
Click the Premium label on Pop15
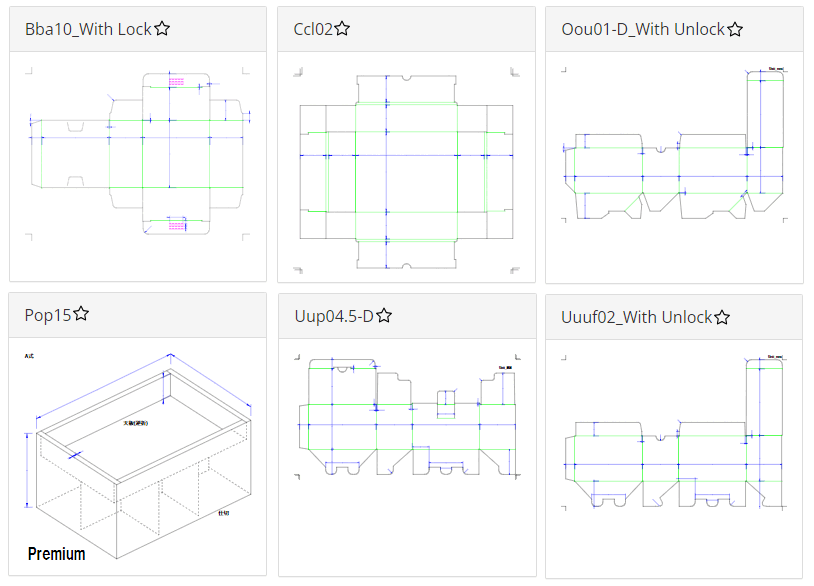click(57, 554)
